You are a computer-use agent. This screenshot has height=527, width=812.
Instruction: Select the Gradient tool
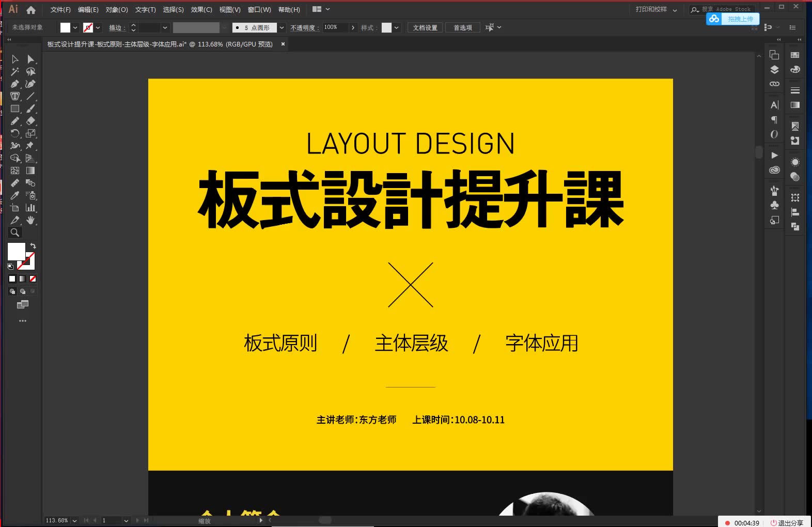(x=30, y=171)
